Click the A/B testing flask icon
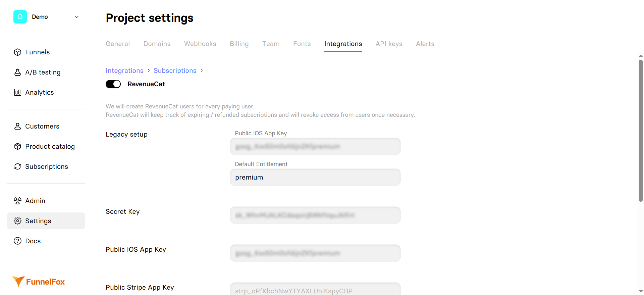The image size is (644, 295). [x=17, y=72]
